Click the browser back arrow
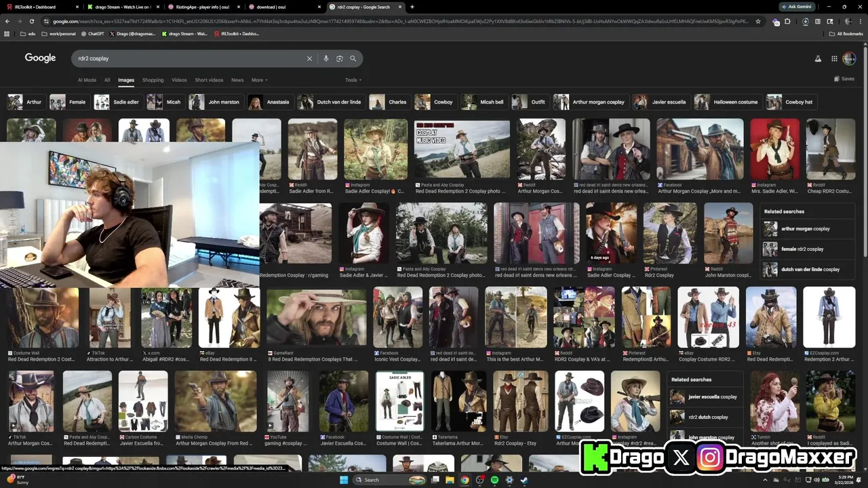Image resolution: width=868 pixels, height=488 pixels. (7, 21)
